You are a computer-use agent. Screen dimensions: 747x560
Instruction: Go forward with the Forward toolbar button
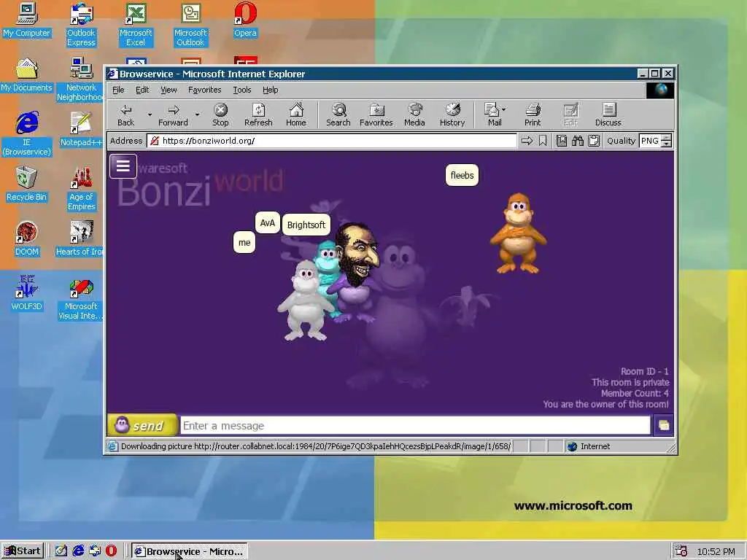click(x=173, y=114)
